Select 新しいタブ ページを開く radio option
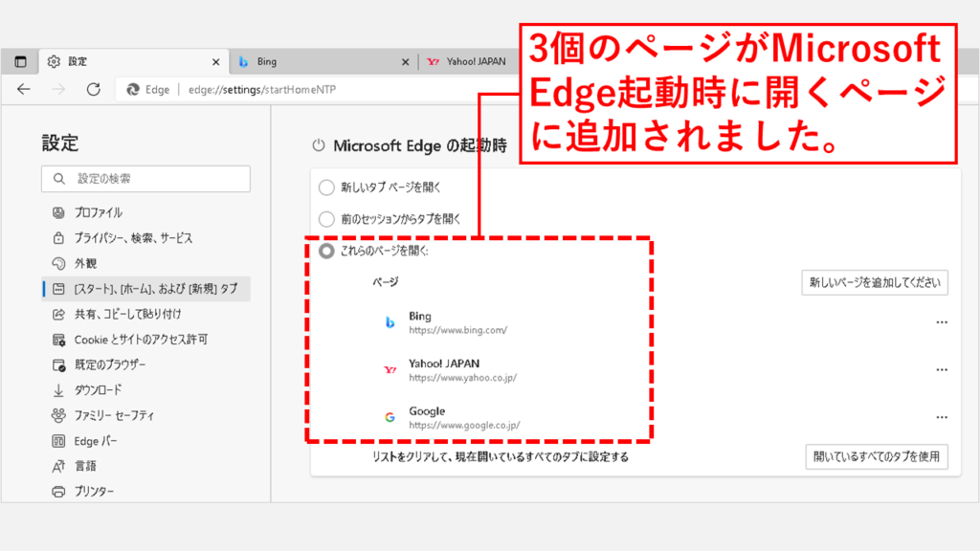 (x=327, y=187)
